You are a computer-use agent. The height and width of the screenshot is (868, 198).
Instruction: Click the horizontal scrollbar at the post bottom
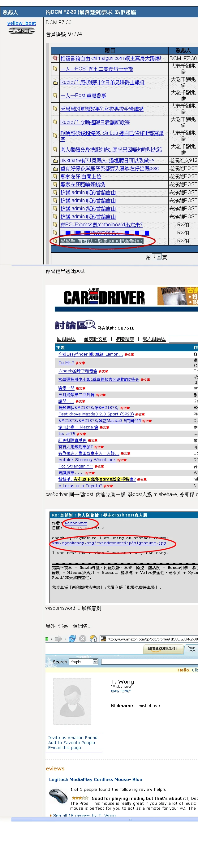[105, 819]
